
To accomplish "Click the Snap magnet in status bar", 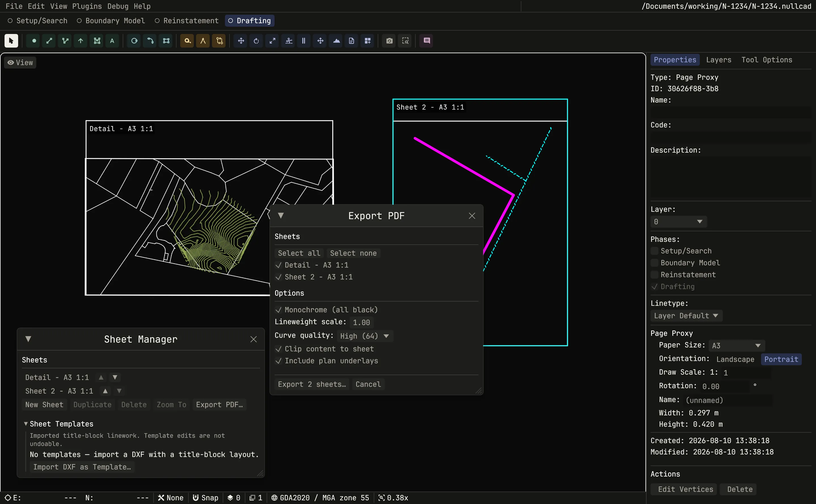I will tap(206, 498).
